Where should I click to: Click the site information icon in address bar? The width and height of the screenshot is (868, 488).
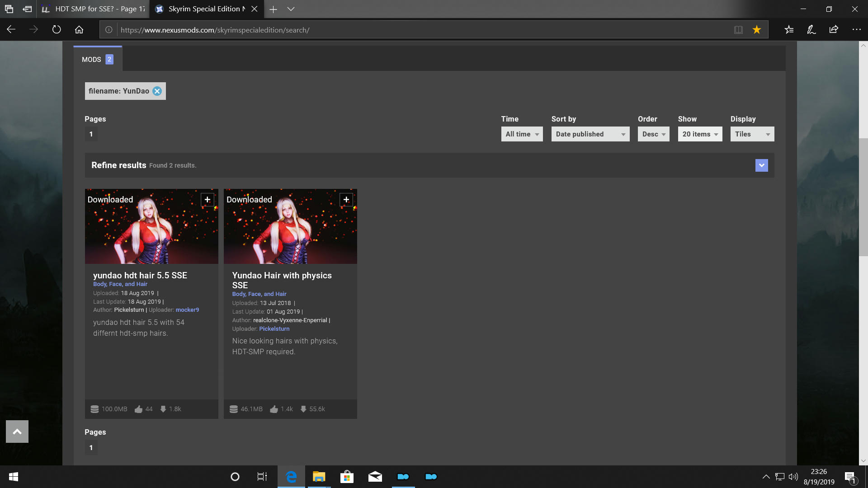[109, 30]
